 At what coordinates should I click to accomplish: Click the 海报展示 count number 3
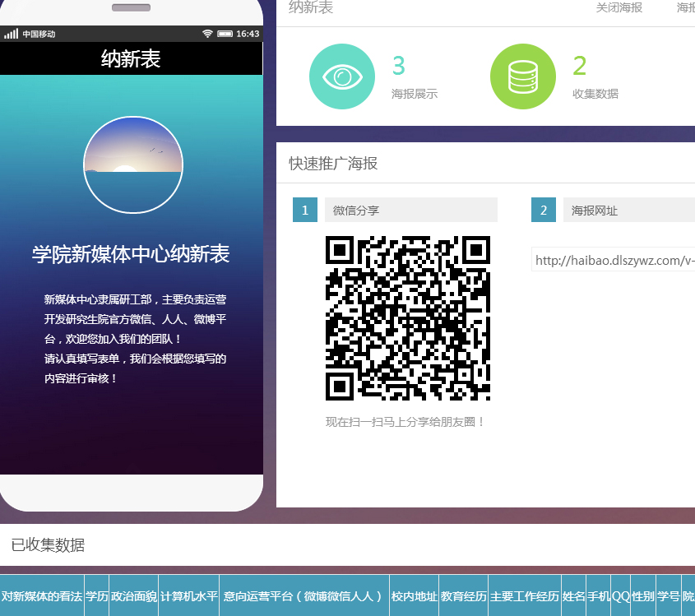(x=398, y=66)
